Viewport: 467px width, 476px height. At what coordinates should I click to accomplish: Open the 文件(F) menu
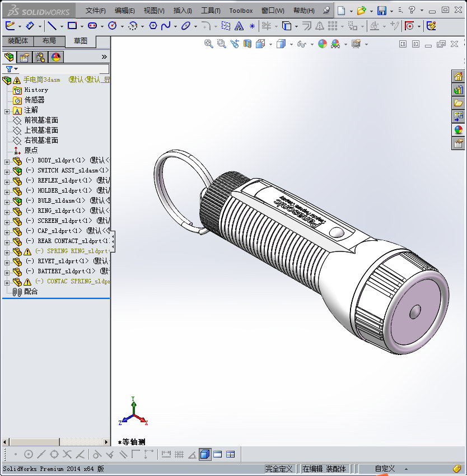coord(95,11)
